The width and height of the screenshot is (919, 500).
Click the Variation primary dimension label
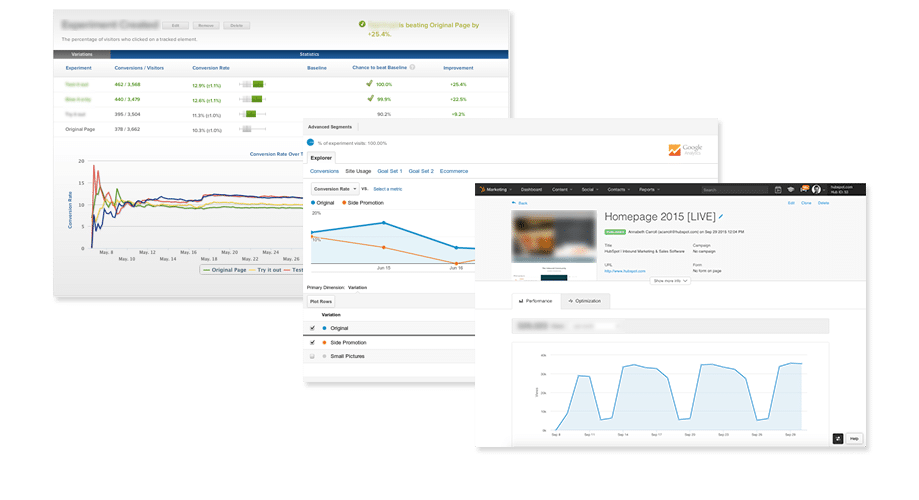pos(358,287)
